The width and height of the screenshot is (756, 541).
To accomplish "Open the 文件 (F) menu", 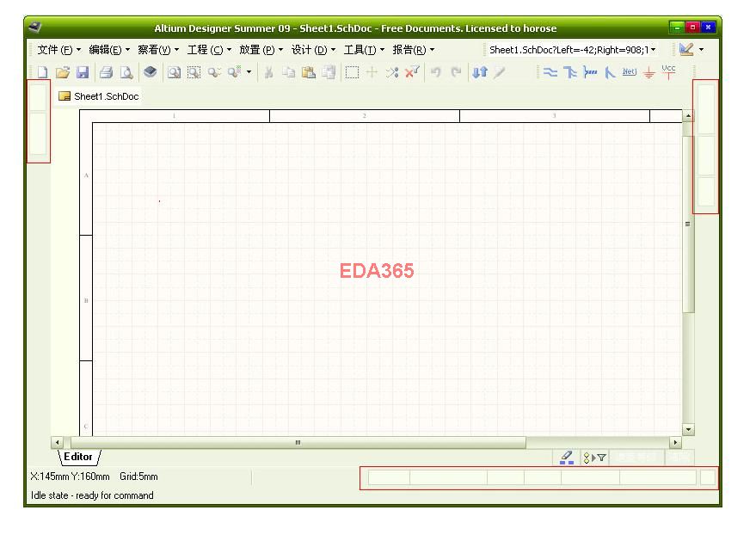I will click(59, 50).
